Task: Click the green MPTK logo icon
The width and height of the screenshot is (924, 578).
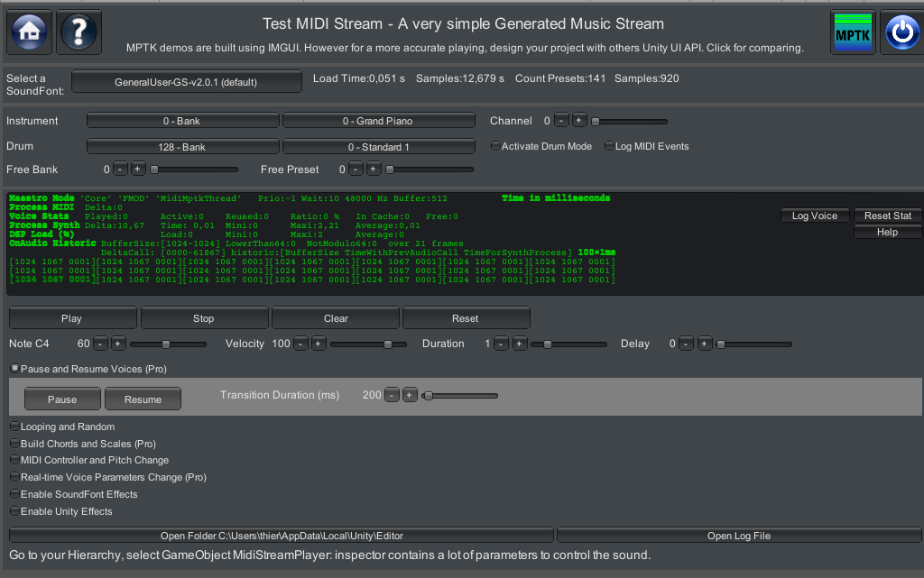Action: pos(853,32)
